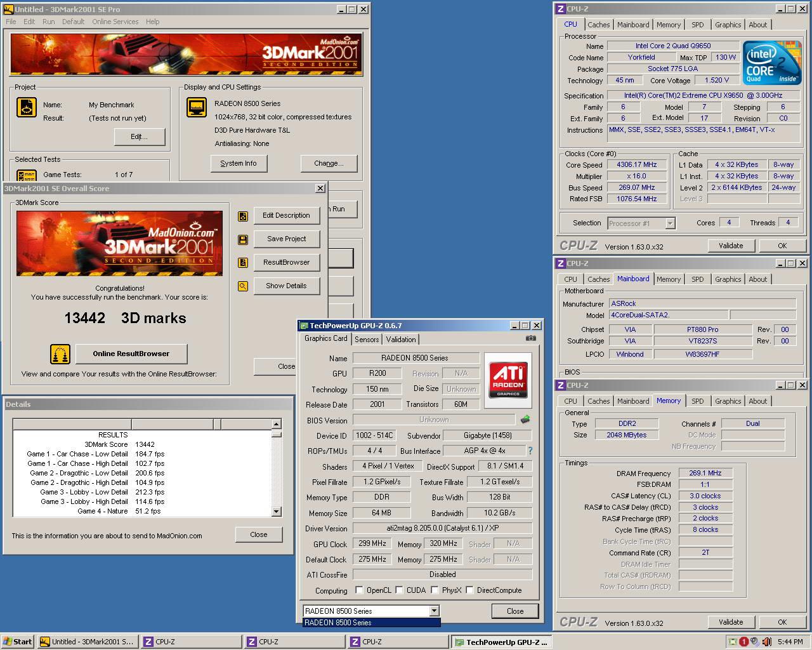Click the Project benchmark icon in 3DMark

point(26,108)
